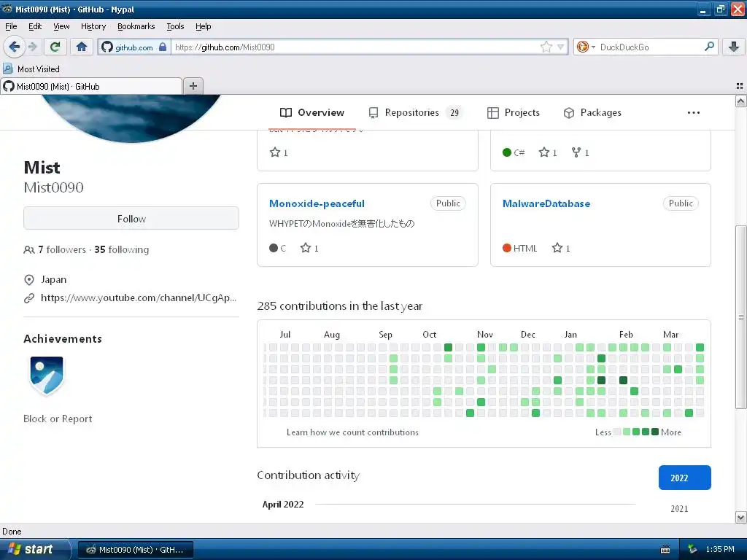Open the downloads arrow icon
Image resolution: width=747 pixels, height=560 pixels.
[x=734, y=47]
